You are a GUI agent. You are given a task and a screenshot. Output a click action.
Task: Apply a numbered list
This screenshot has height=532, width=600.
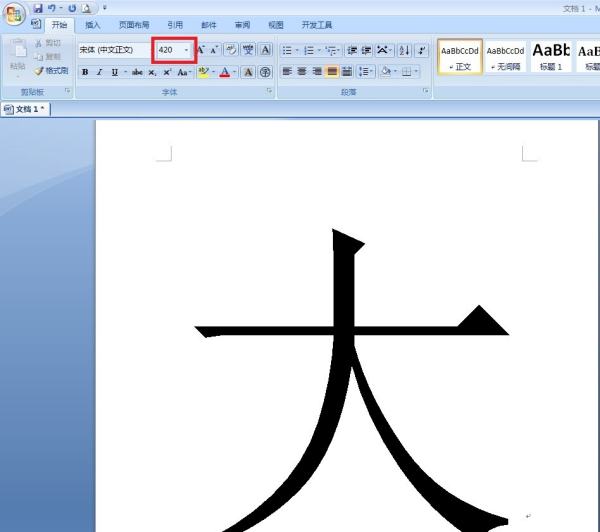(309, 50)
